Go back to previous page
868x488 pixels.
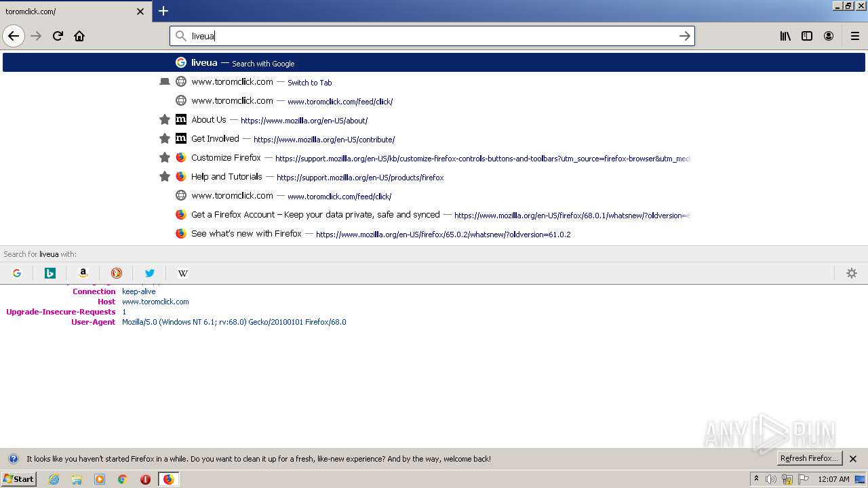click(x=14, y=36)
